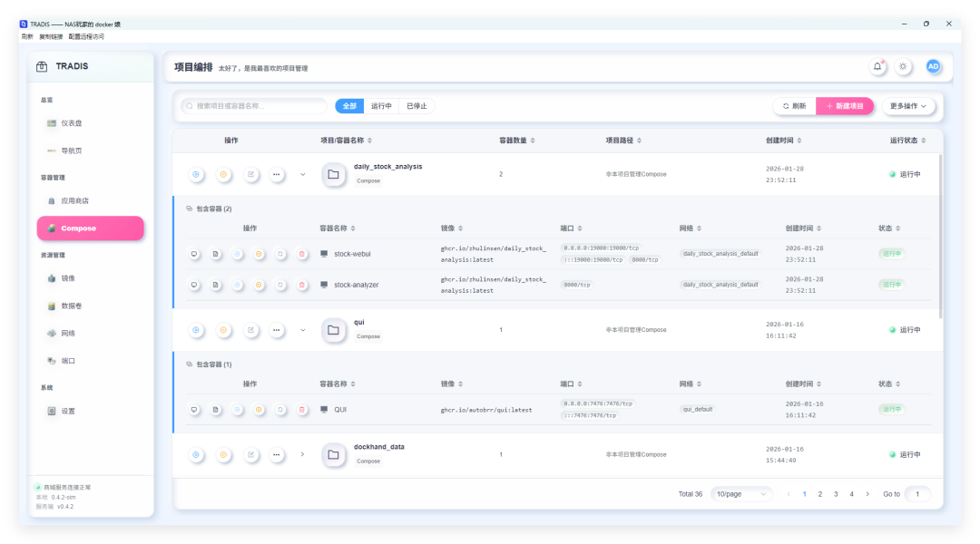Stop the stock-webui container
980x544 pixels.
pos(259,254)
